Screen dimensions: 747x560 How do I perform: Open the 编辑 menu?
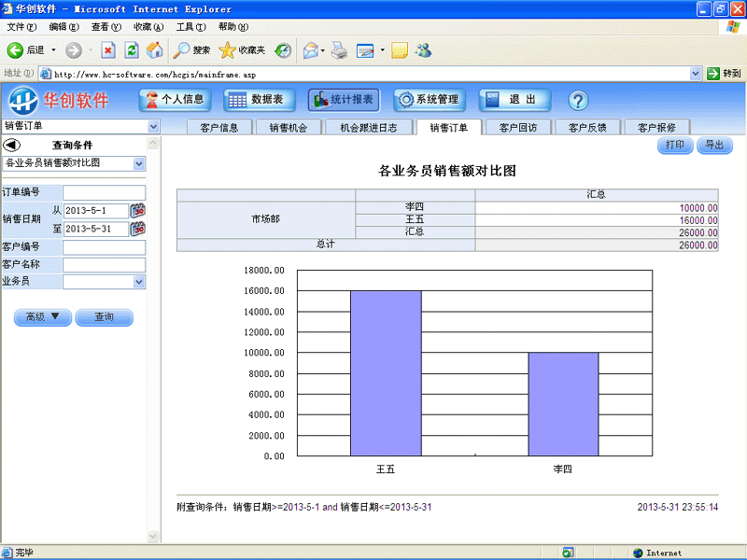point(63,27)
